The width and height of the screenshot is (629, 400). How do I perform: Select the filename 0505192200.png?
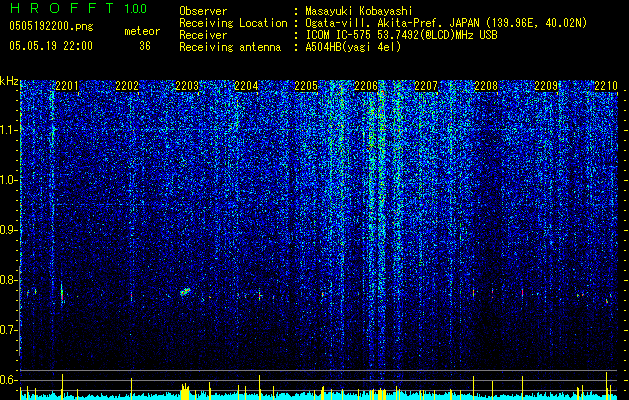[51, 26]
